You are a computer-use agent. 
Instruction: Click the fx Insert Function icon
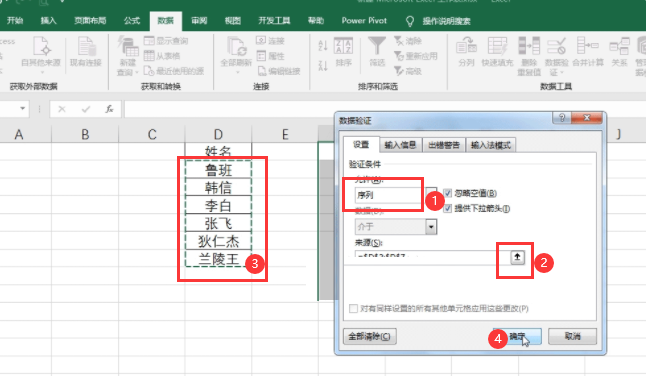pos(109,109)
